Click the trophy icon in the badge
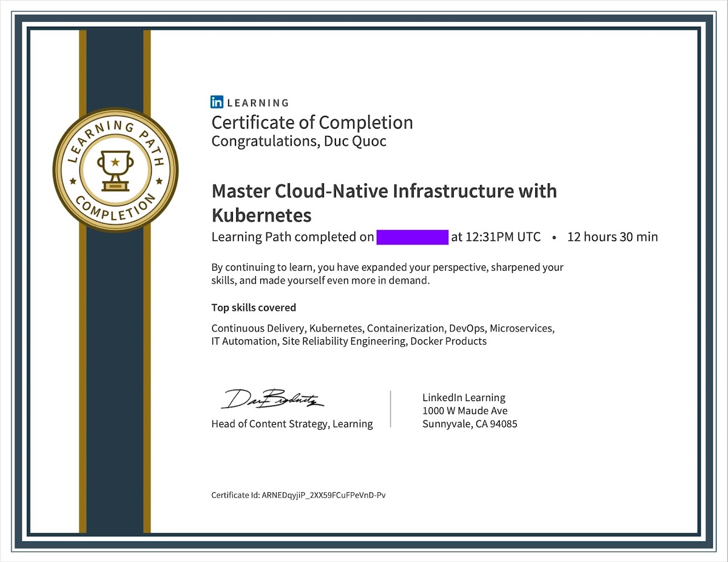 (x=115, y=170)
